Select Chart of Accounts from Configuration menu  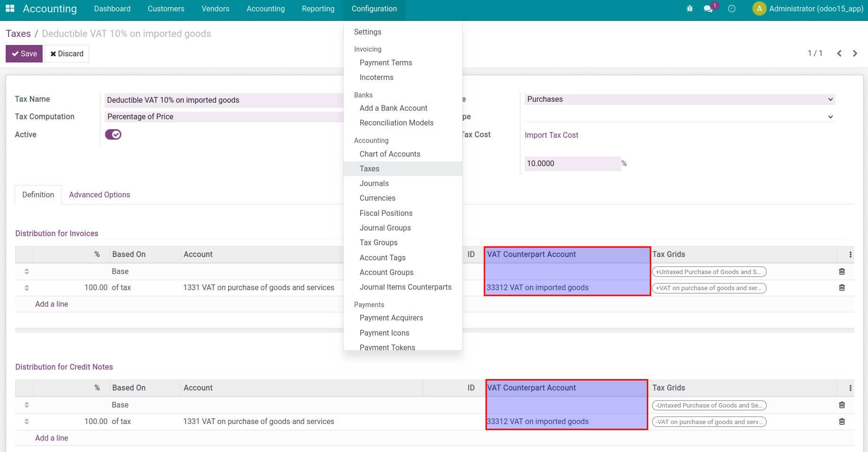pos(389,154)
